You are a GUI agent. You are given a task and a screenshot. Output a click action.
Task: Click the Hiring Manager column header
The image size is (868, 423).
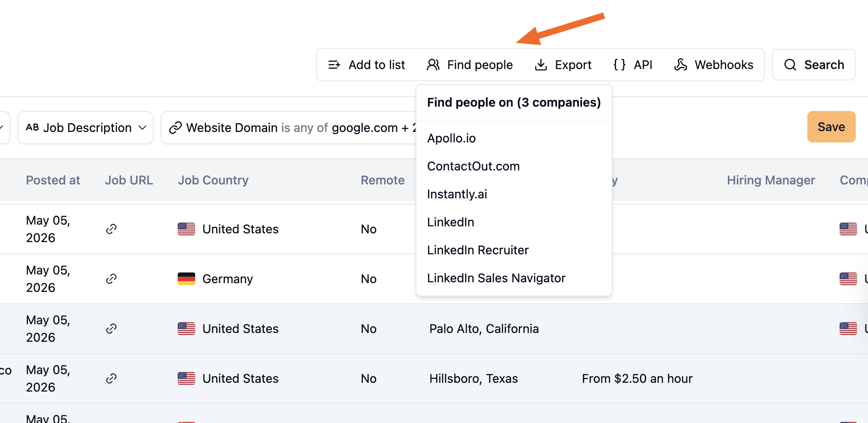tap(771, 180)
